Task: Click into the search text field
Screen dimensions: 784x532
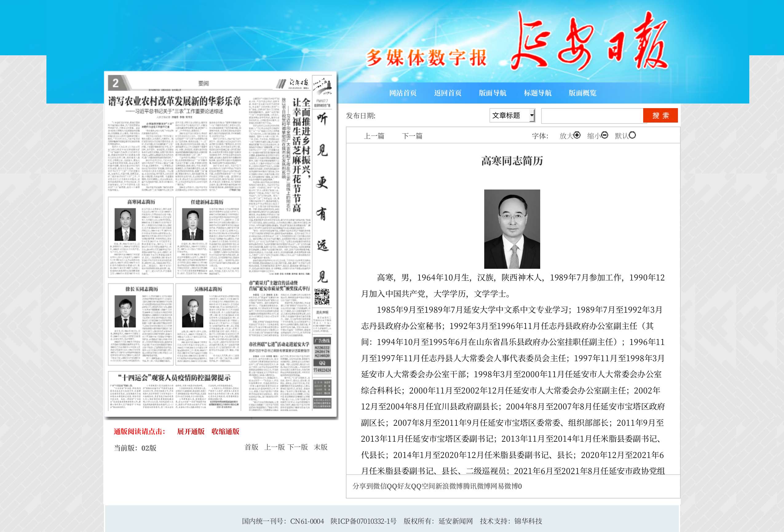Action: click(592, 115)
